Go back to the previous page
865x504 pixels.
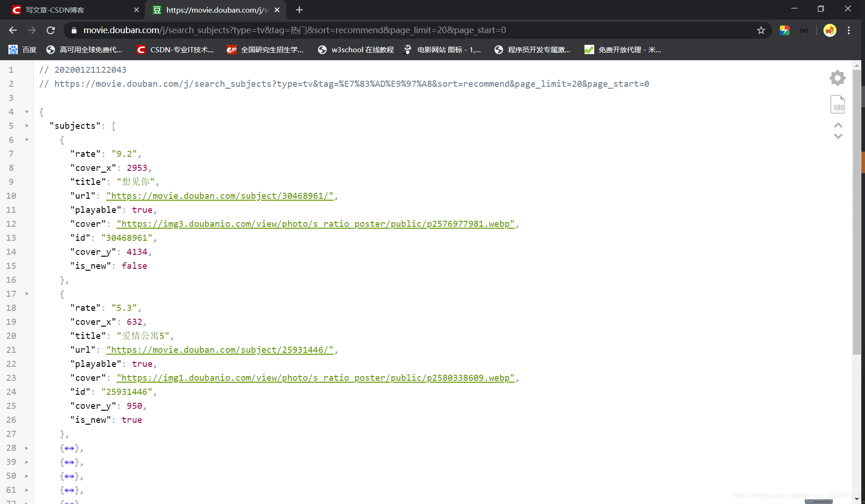tap(13, 30)
